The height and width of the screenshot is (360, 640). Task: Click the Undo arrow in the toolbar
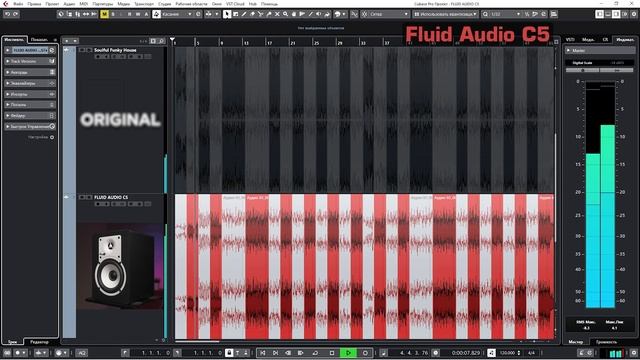pyautogui.click(x=7, y=14)
